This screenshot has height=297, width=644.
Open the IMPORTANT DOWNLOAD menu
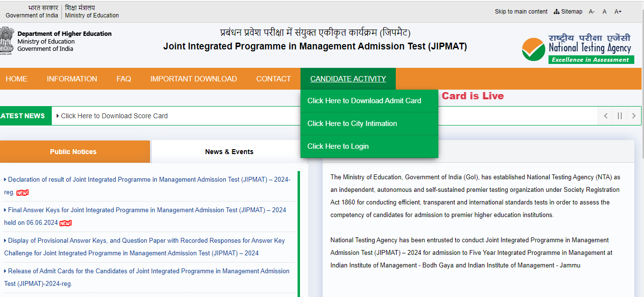194,79
